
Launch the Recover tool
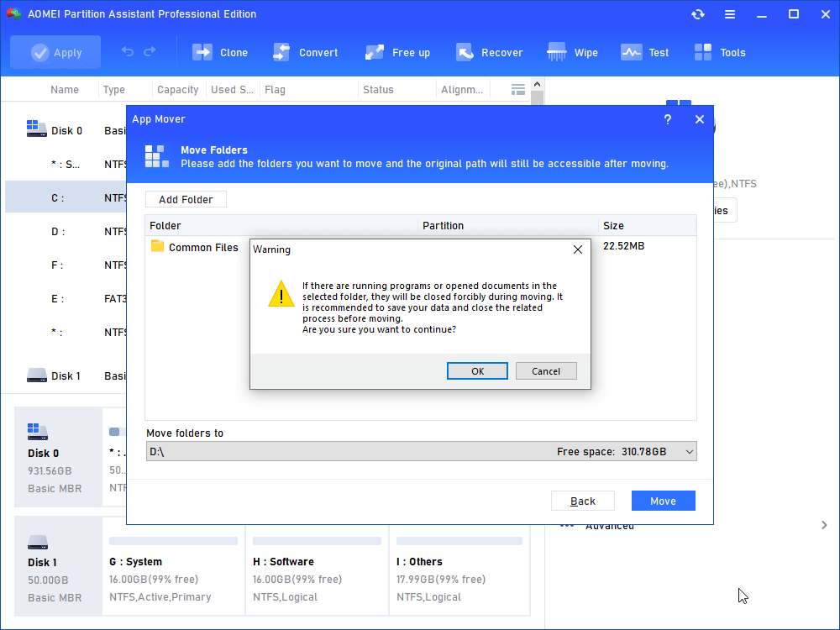(x=465, y=52)
